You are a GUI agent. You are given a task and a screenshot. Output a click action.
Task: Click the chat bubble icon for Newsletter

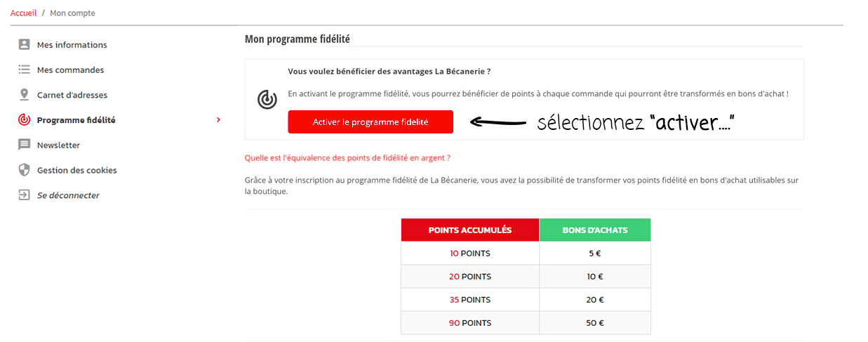[25, 145]
